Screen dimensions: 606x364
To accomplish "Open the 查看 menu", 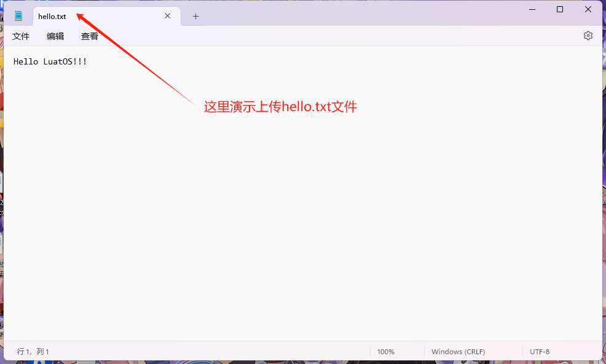I will (90, 36).
